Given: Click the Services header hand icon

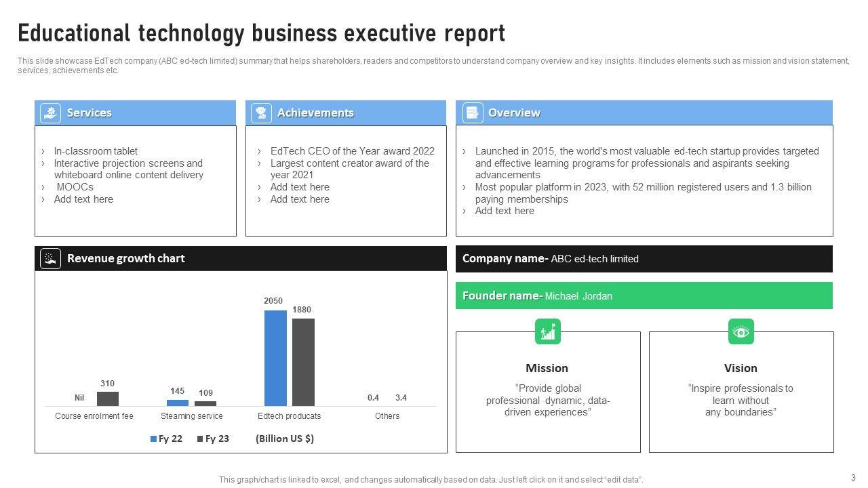Looking at the screenshot, I should (51, 113).
